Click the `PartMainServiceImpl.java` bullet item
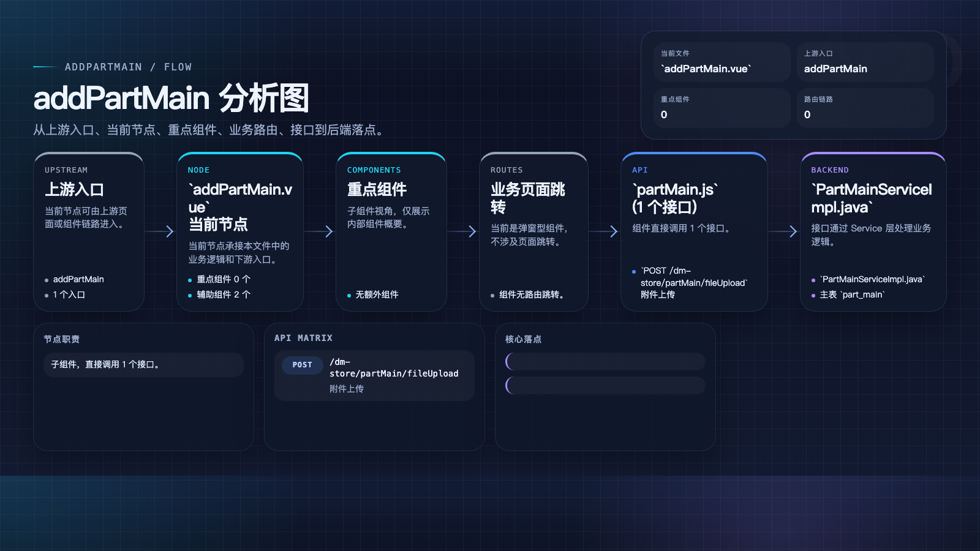This screenshot has width=980, height=551. [x=872, y=279]
